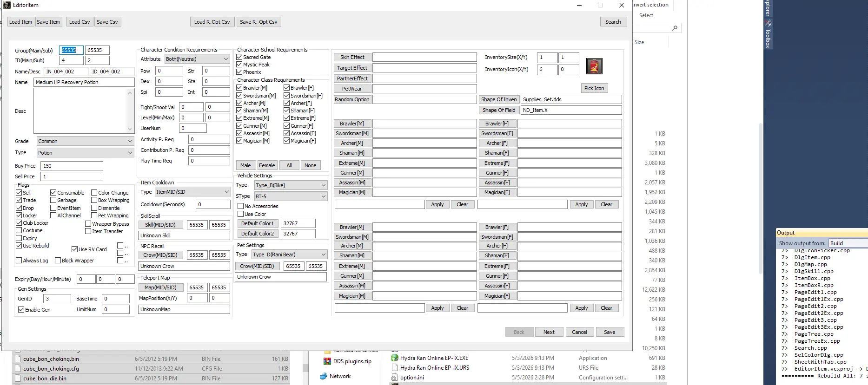Screen dimensions: 868x385
Task: Click Load R.Opt Csv button
Action: pos(212,22)
